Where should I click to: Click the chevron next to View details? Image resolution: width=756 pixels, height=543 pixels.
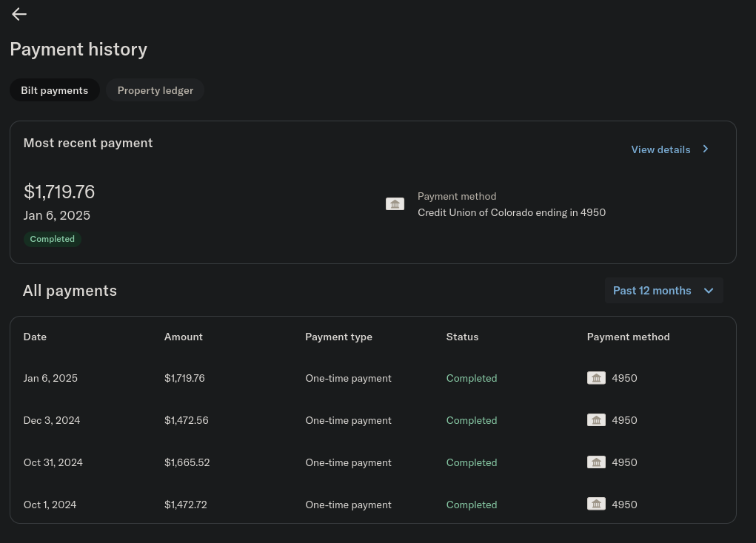(705, 149)
